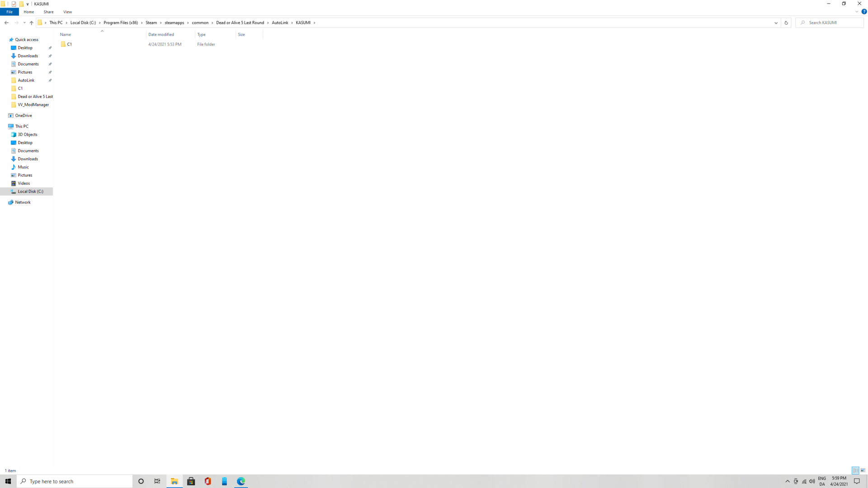
Task: Sort by Size column header
Action: point(249,34)
